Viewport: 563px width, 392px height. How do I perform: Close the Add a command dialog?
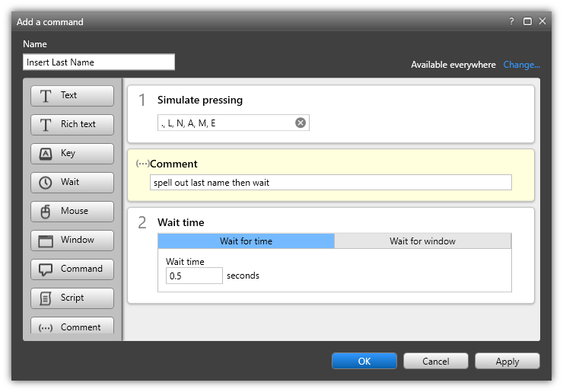pos(542,21)
